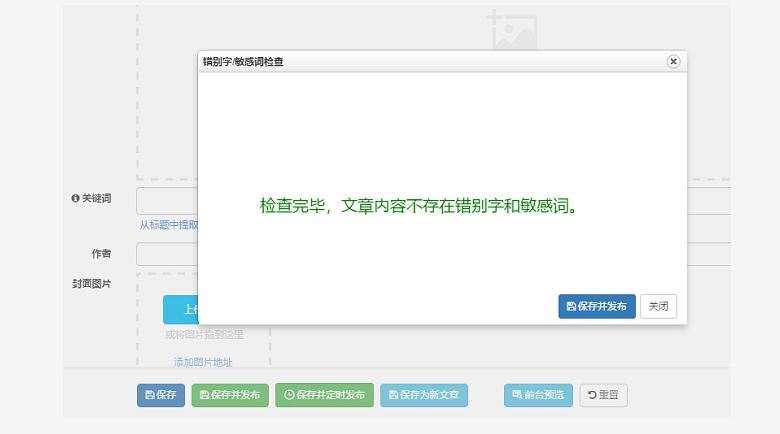Click the 封面图片 field label
The width and height of the screenshot is (780, 434).
click(x=91, y=284)
